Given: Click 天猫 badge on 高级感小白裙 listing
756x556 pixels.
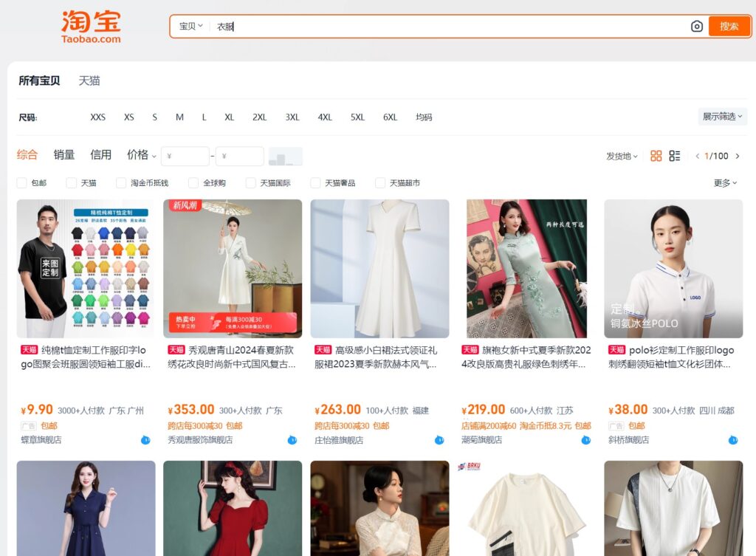Looking at the screenshot, I should [323, 350].
